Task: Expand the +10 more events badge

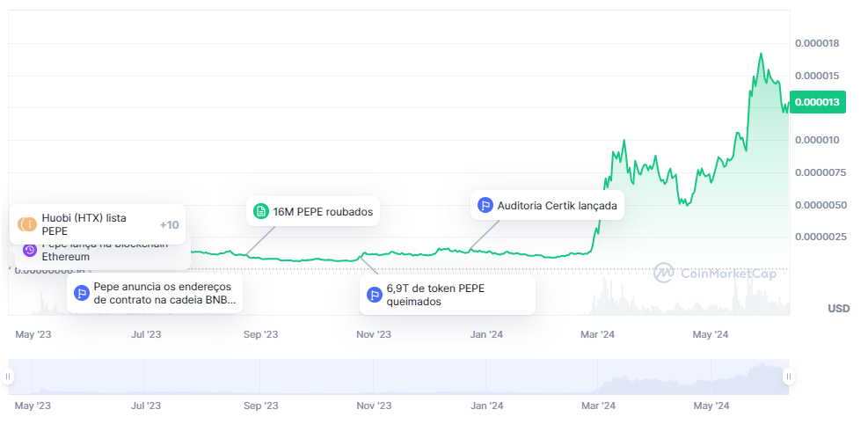Action: 169,224
